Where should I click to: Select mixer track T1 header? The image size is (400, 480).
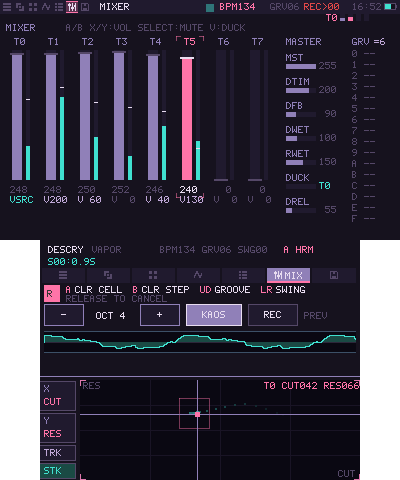pyautogui.click(x=53, y=42)
